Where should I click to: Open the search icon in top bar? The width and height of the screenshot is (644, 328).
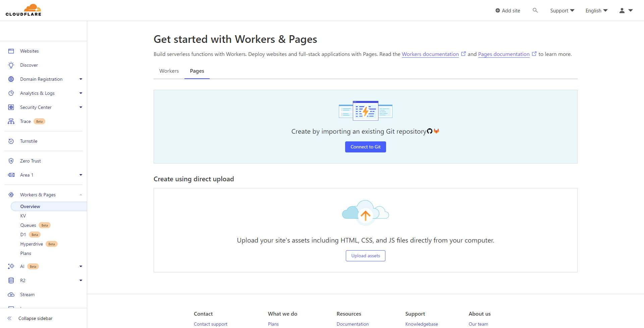click(535, 10)
